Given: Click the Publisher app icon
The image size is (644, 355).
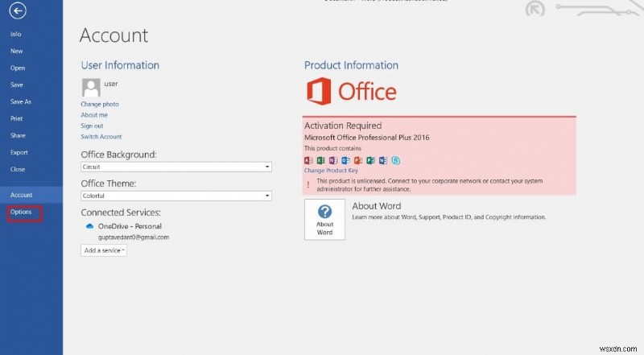Looking at the screenshot, I should (x=370, y=160).
